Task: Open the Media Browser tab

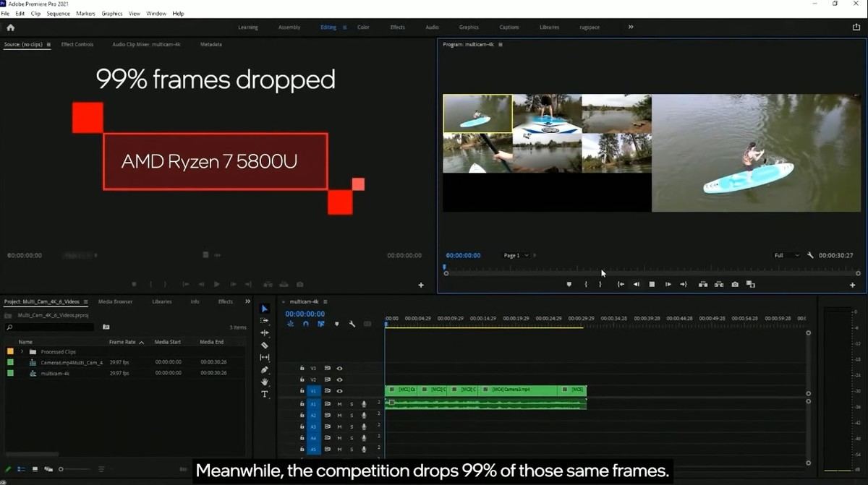Action: click(115, 301)
